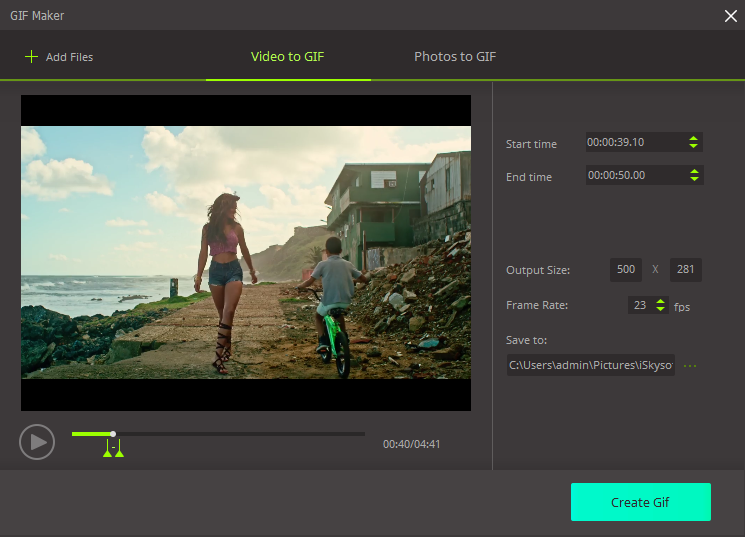Increase Start time with up arrow
This screenshot has height=537, width=745.
point(694,138)
